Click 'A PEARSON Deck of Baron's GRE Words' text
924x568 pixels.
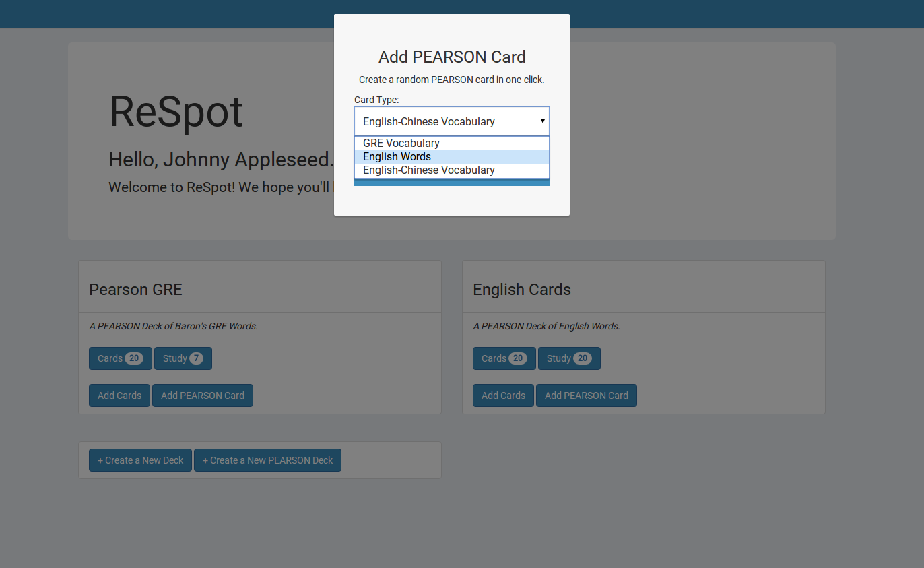tap(174, 326)
